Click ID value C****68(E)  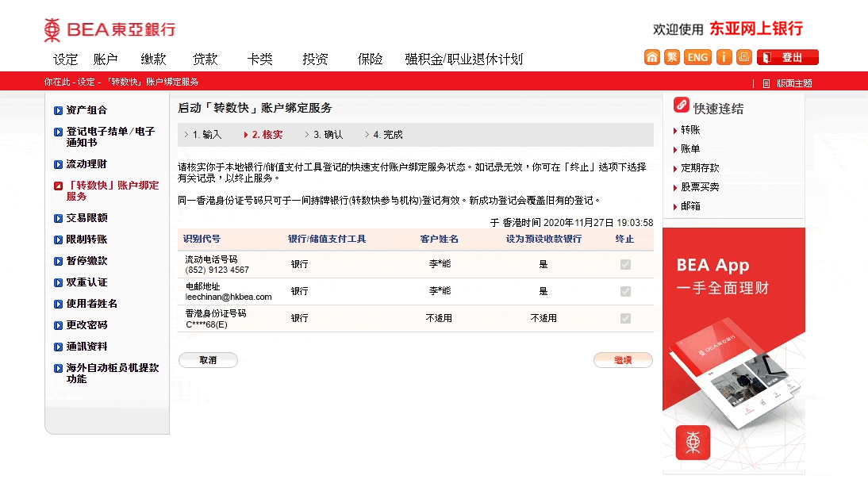coord(206,325)
